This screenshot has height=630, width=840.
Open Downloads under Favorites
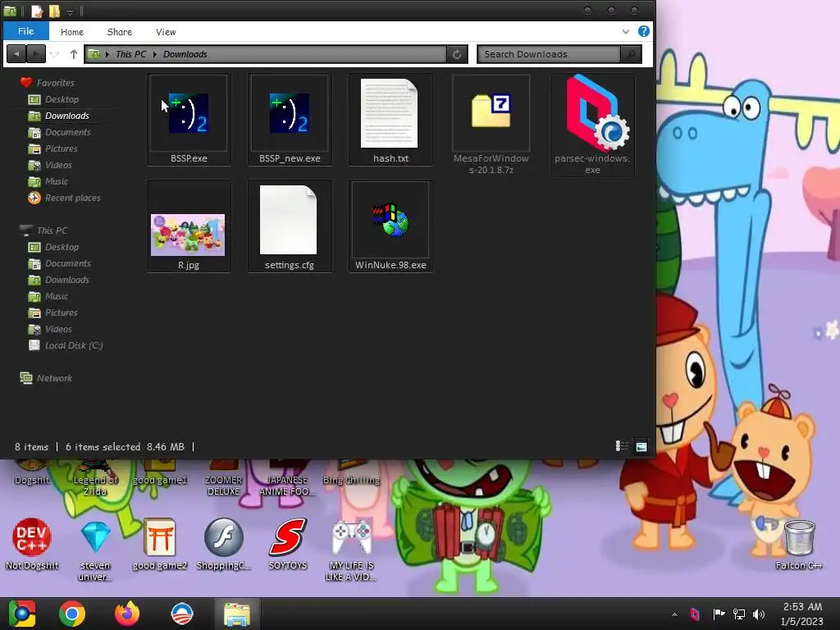[x=59, y=116]
